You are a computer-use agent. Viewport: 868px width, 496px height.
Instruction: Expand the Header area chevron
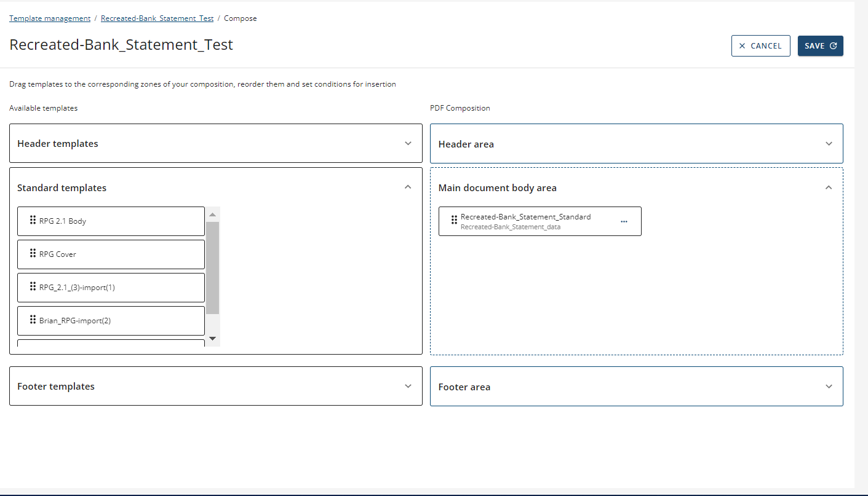pyautogui.click(x=829, y=144)
